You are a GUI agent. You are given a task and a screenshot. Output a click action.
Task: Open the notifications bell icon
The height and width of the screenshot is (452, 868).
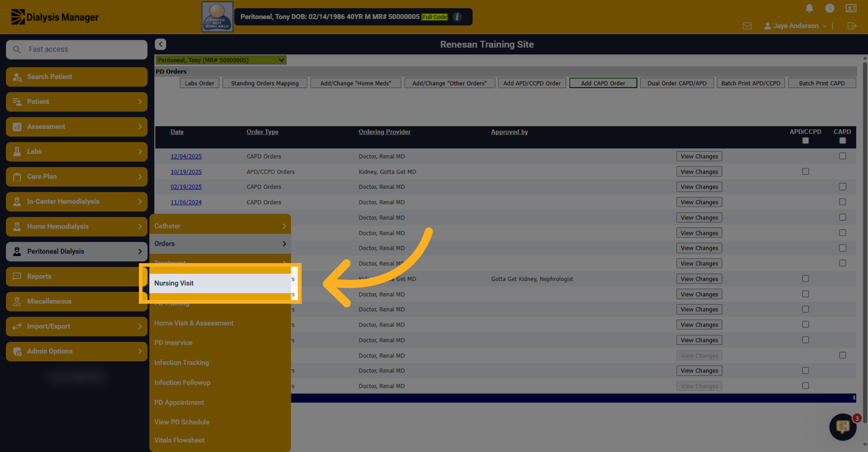809,8
